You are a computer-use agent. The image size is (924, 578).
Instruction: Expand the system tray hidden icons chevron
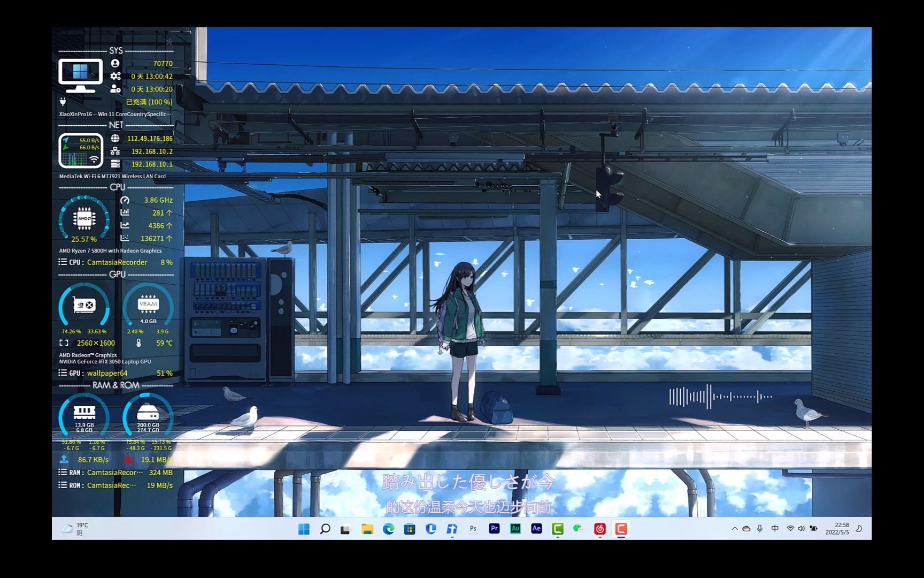click(x=735, y=529)
